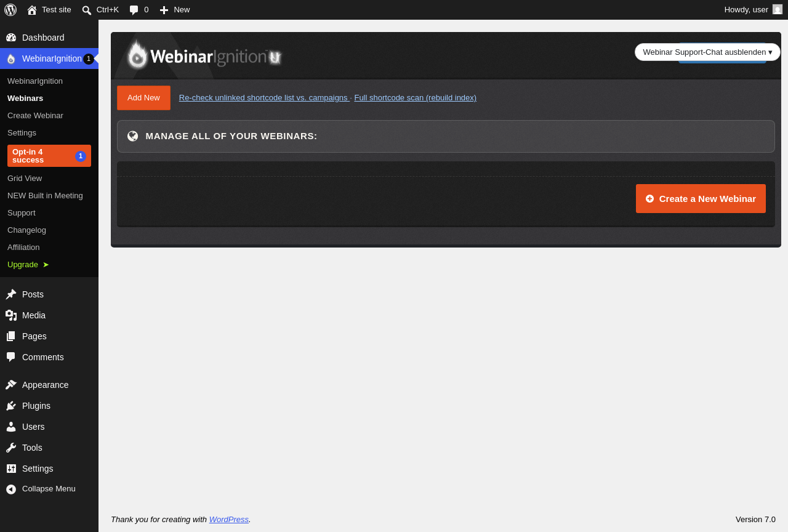This screenshot has height=532, width=788.
Task: View the Changelog page
Action: click(26, 230)
